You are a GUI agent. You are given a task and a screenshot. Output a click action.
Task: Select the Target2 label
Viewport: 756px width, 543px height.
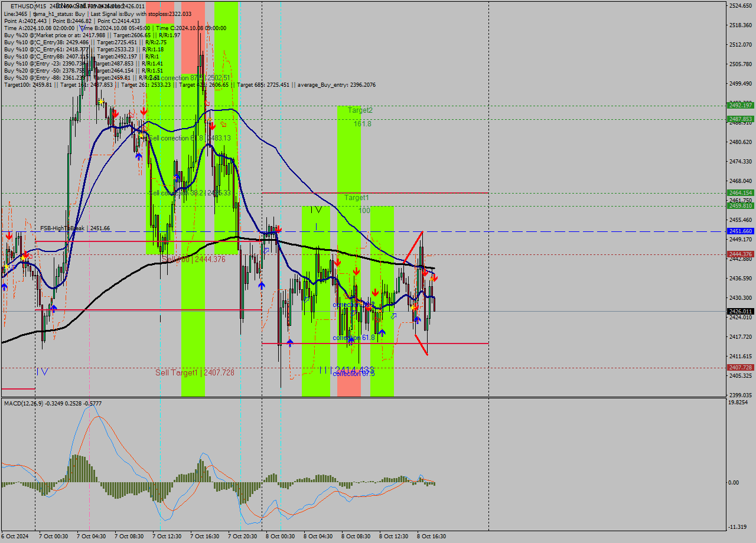[x=360, y=110]
